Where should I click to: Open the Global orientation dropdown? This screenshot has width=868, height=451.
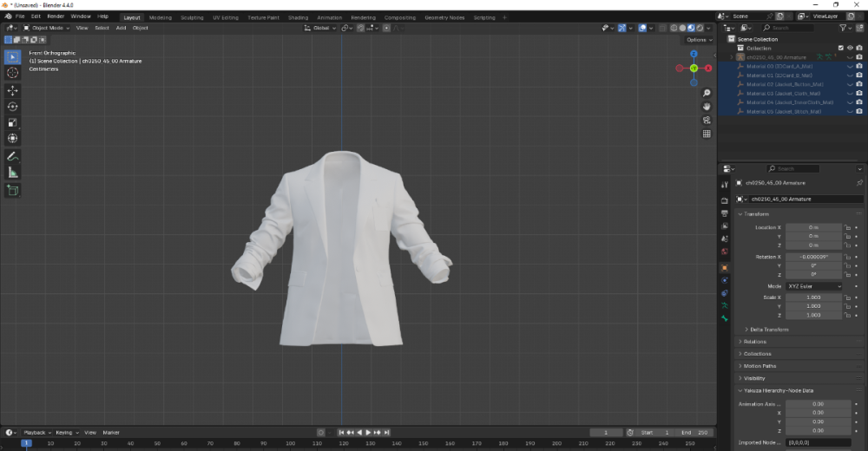320,28
